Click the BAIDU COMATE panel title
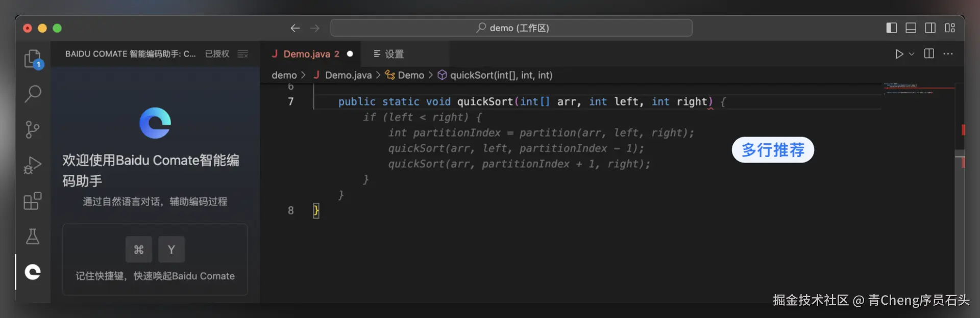This screenshot has width=980, height=318. click(130, 54)
